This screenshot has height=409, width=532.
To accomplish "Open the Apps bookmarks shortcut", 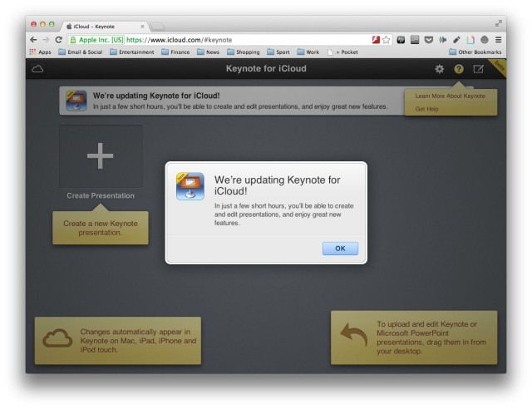I will 40,52.
